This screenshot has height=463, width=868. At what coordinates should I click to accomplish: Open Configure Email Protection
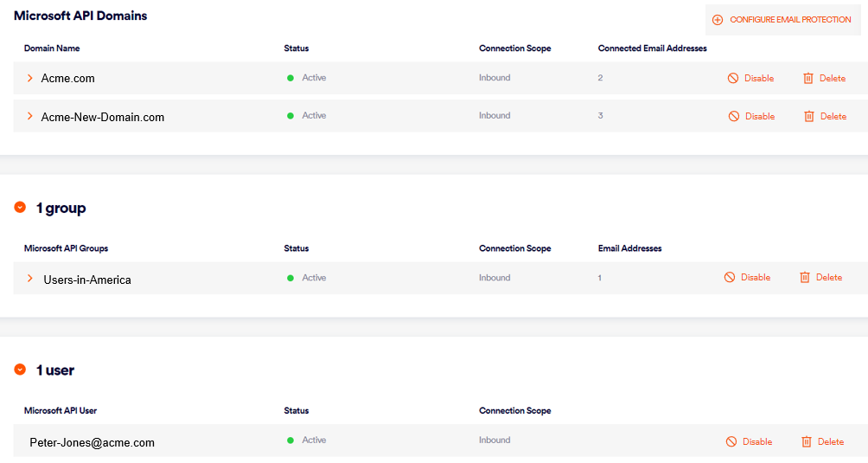[x=789, y=20]
